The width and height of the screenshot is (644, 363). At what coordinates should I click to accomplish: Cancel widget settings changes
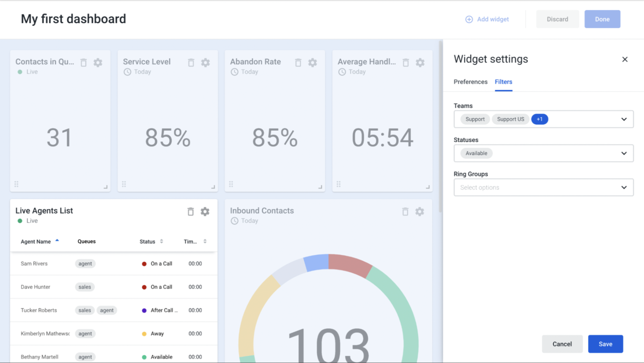[x=562, y=344]
